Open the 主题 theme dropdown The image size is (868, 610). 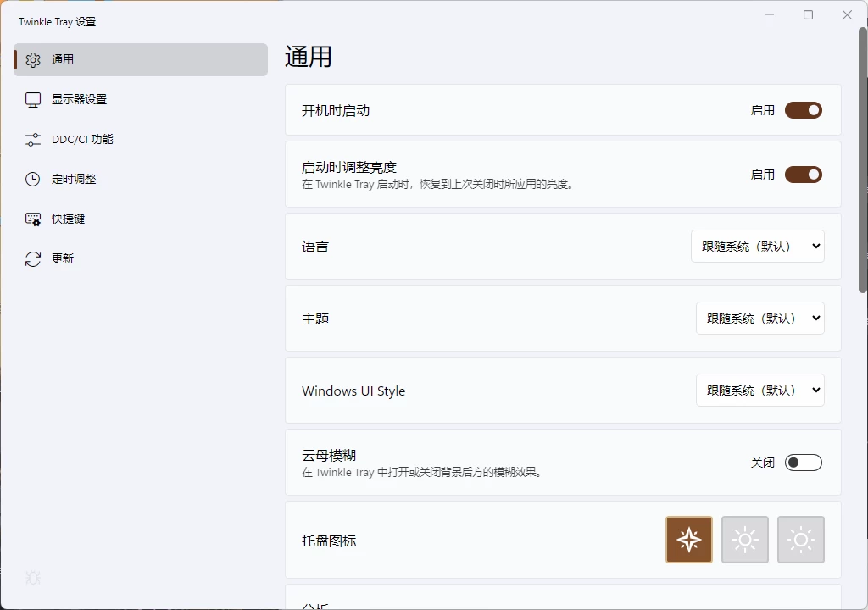[x=759, y=318]
